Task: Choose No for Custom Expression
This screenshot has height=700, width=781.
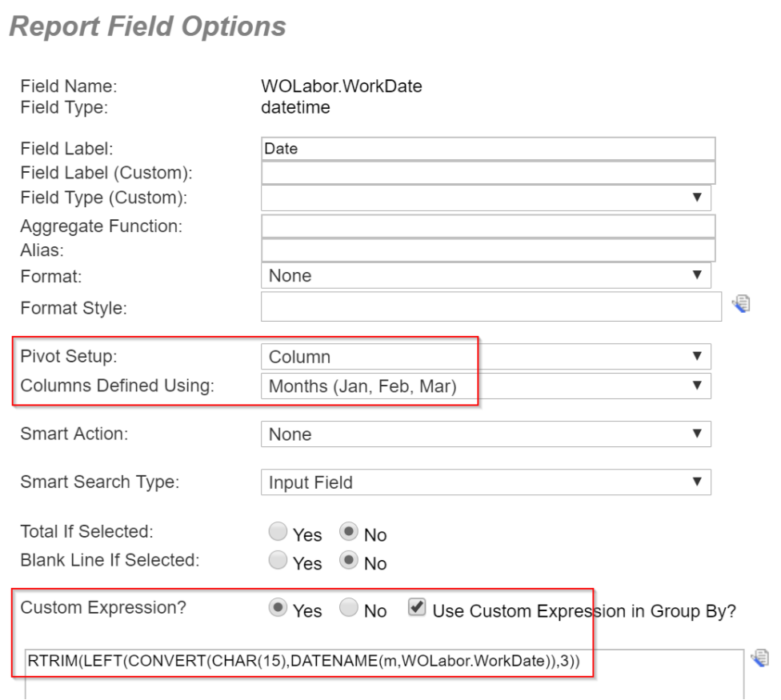Action: [x=349, y=607]
